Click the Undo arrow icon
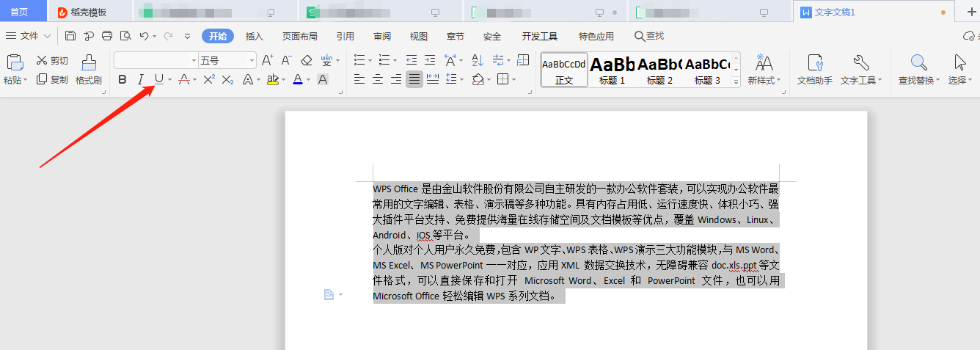Viewport: 980px width, 350px height. (145, 36)
